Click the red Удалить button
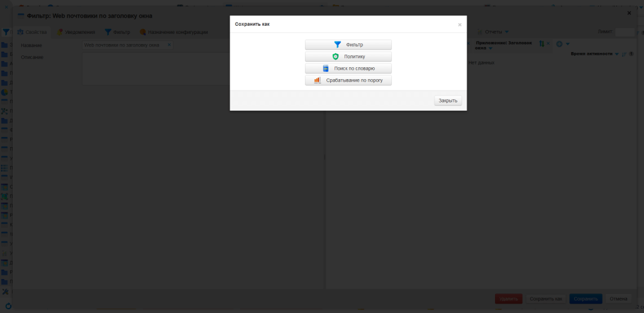 508,299
